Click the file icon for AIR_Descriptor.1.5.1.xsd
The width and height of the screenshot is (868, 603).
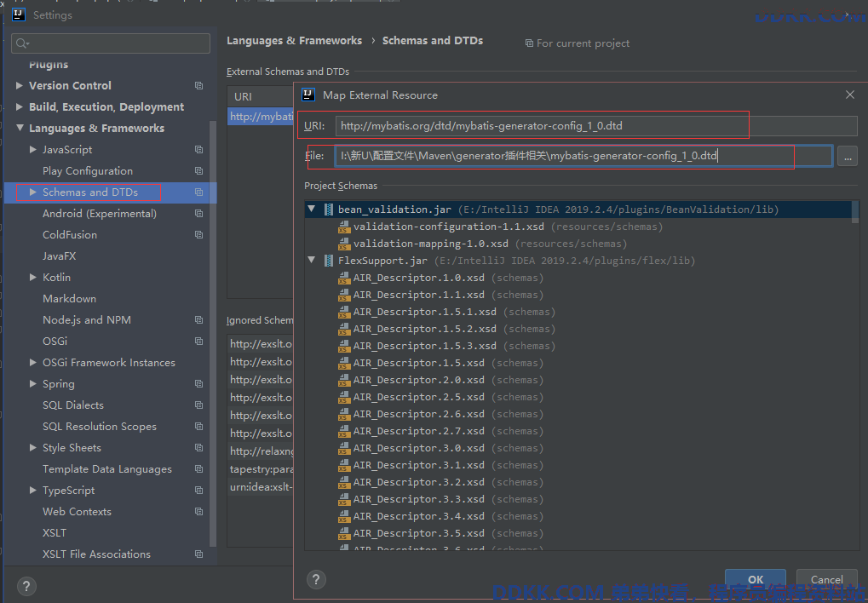tap(344, 312)
